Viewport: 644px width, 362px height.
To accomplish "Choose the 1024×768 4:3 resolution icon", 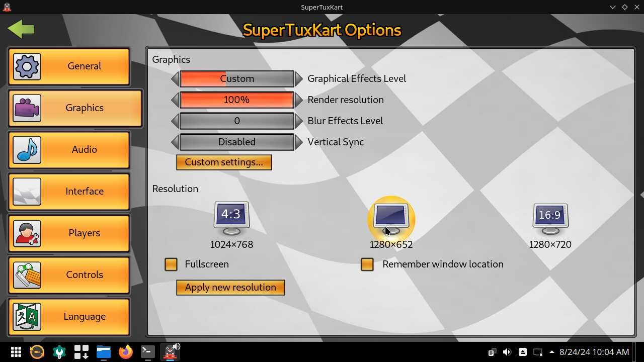I will pos(231,219).
